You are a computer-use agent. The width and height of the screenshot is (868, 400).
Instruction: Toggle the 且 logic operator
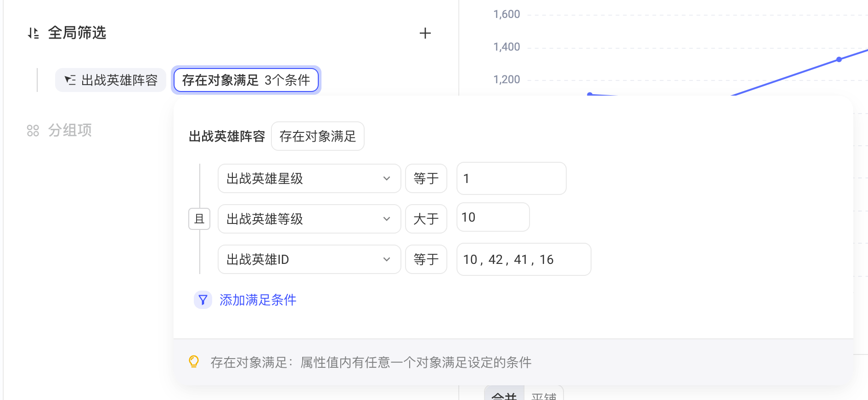point(199,219)
